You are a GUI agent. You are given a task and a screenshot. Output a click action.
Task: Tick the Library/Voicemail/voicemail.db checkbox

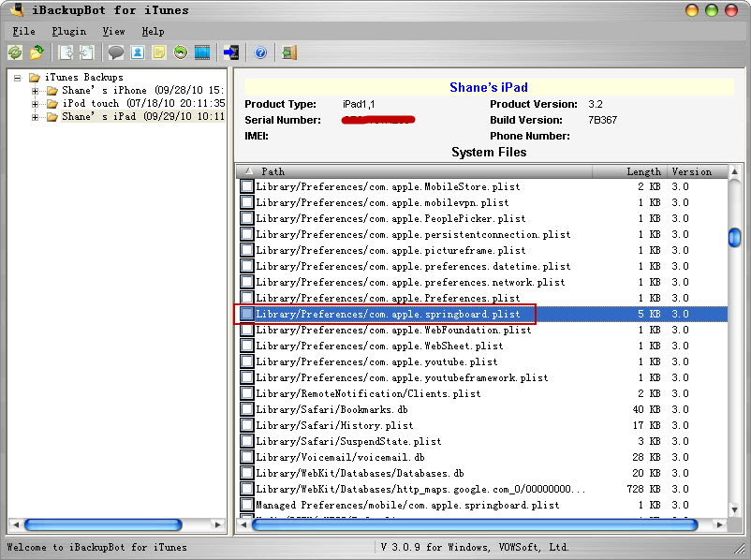tap(246, 457)
